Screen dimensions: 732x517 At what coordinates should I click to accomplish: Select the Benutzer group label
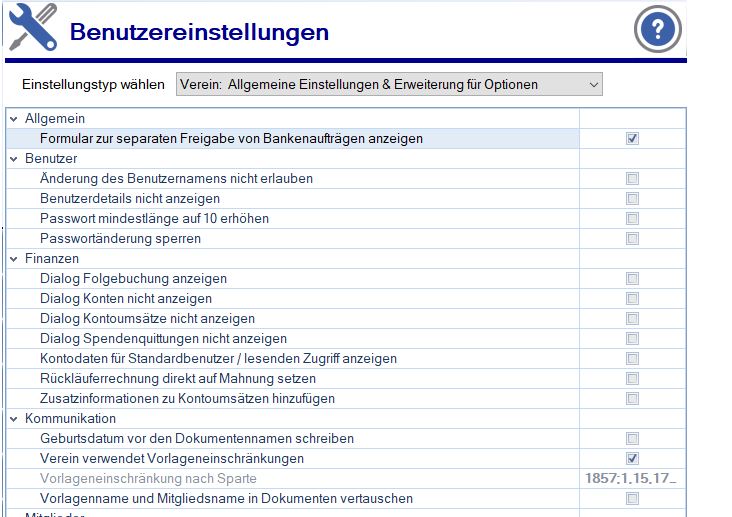tap(51, 159)
